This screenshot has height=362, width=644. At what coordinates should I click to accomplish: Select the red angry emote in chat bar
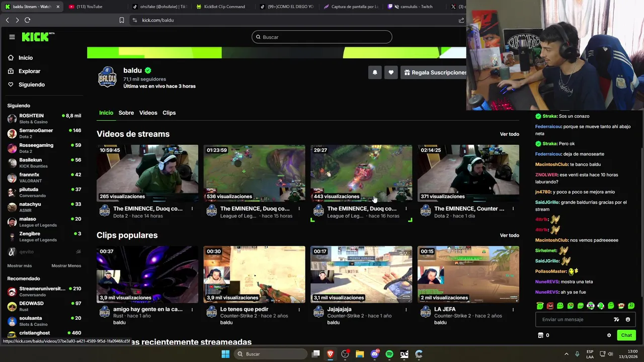[x=550, y=306]
